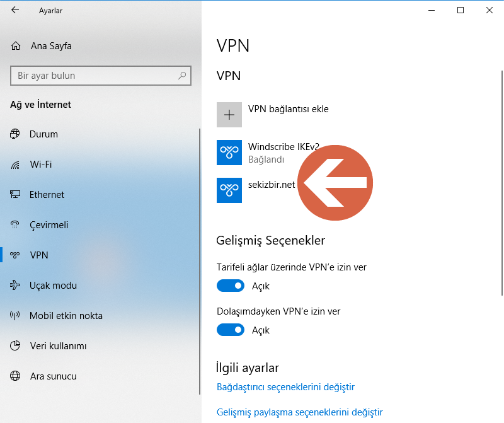504x423 pixels.
Task: Expand the sekizbir.net VPN entry
Action: point(265,190)
